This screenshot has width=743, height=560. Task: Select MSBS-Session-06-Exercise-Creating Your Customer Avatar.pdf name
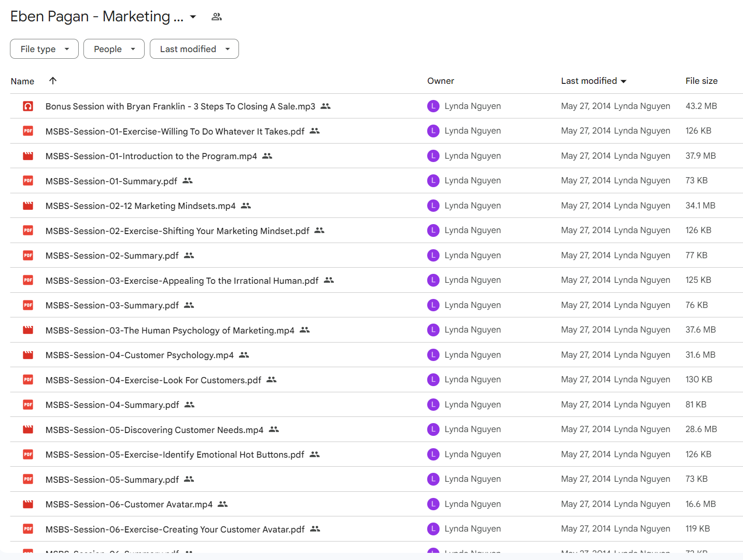click(175, 529)
